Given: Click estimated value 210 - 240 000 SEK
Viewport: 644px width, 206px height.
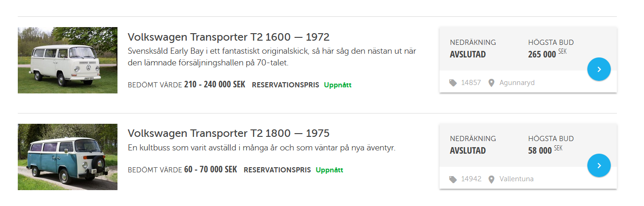Looking at the screenshot, I should click(214, 85).
